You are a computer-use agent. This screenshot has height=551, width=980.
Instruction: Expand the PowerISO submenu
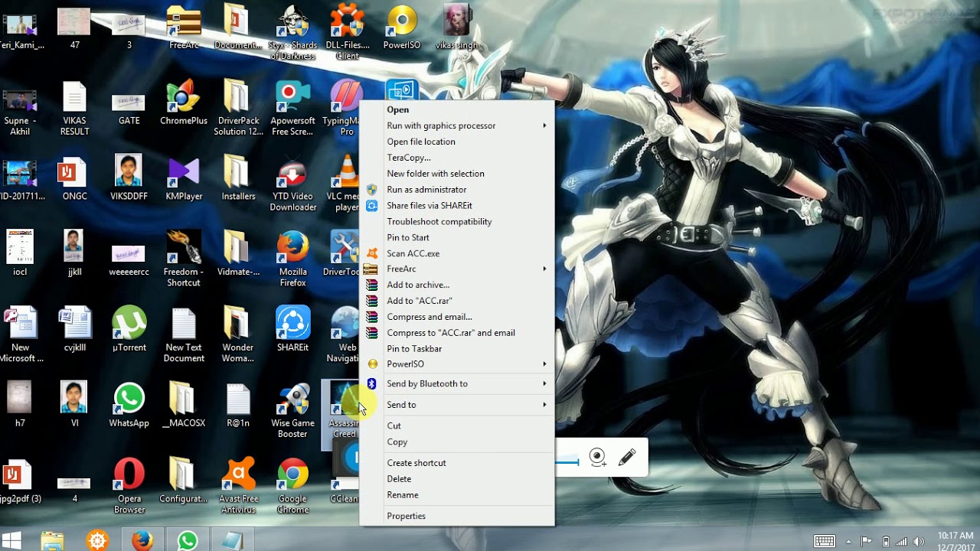[x=457, y=364]
